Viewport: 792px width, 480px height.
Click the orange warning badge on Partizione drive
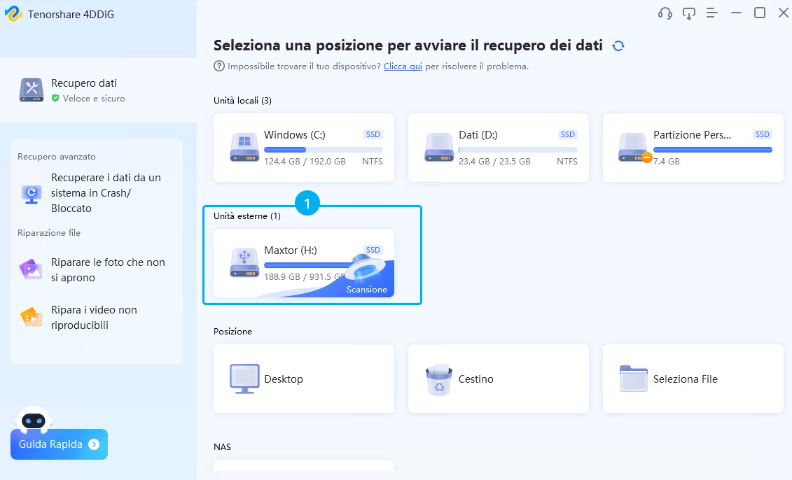click(x=647, y=158)
